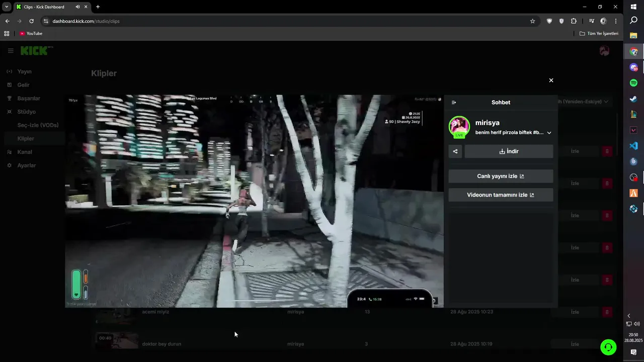This screenshot has height=362, width=644.
Task: Open Windows Search on the taskbar
Action: point(633,21)
